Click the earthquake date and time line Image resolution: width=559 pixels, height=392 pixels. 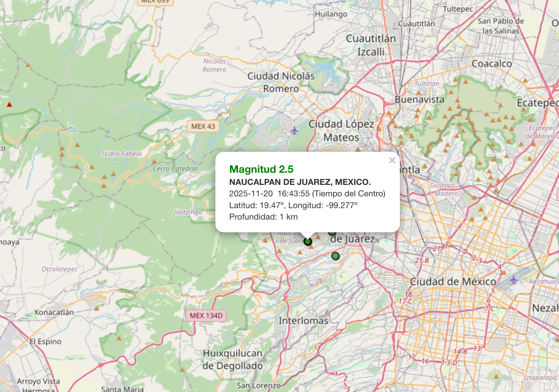tap(307, 194)
